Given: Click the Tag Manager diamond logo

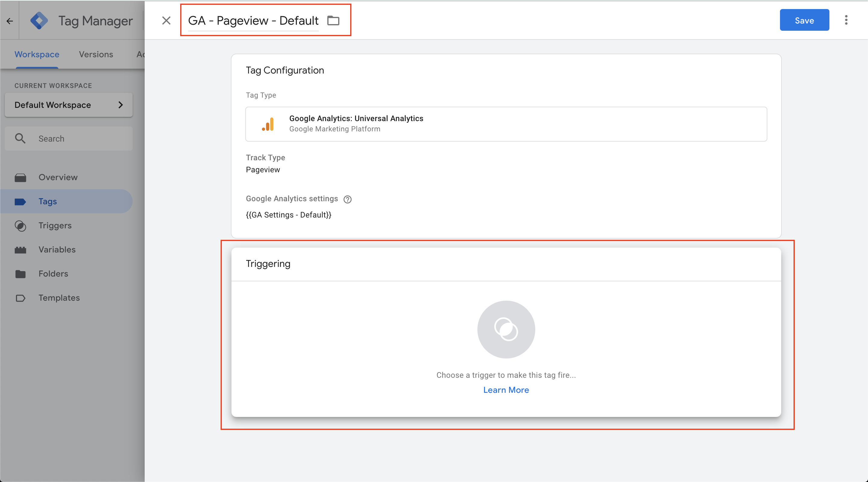Looking at the screenshot, I should pyautogui.click(x=39, y=20).
